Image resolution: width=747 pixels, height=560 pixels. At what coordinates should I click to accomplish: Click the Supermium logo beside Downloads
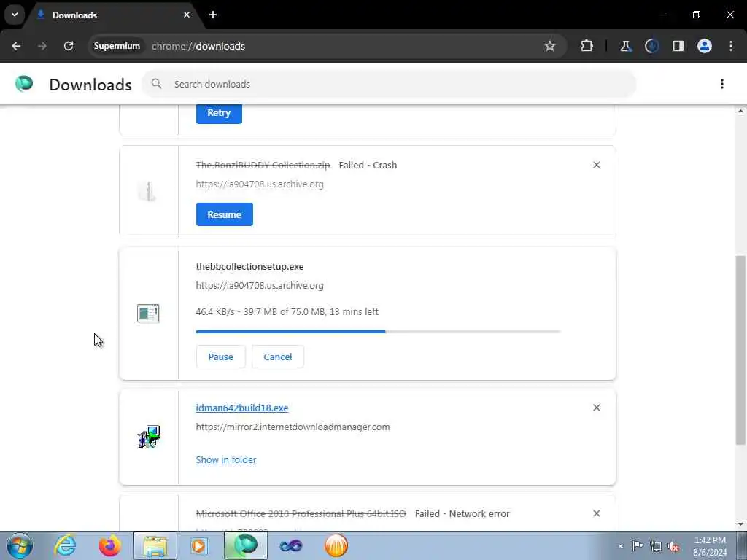(x=24, y=84)
